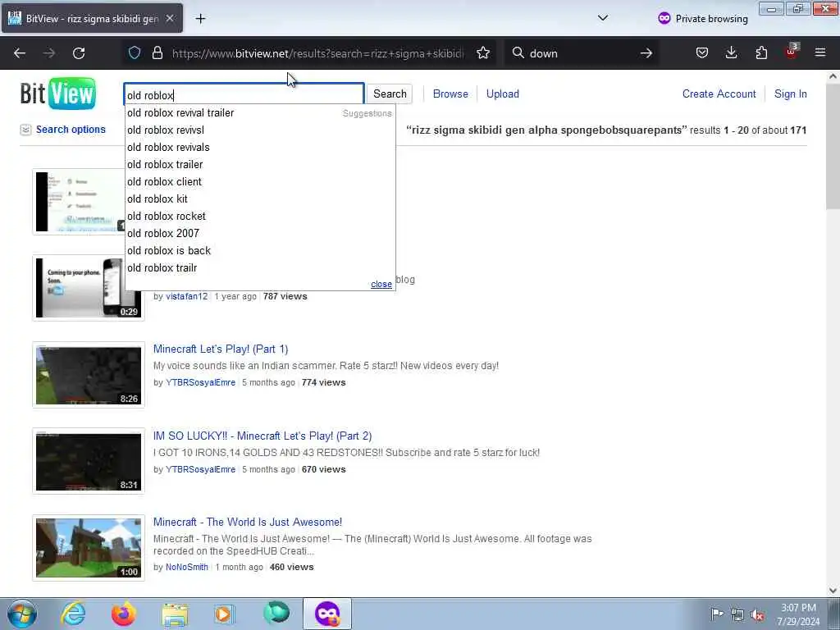Open 'IM SO LUCKY!! - Minecraft Let's Play! (Part 2)'
This screenshot has width=840, height=630.
pyautogui.click(x=262, y=436)
